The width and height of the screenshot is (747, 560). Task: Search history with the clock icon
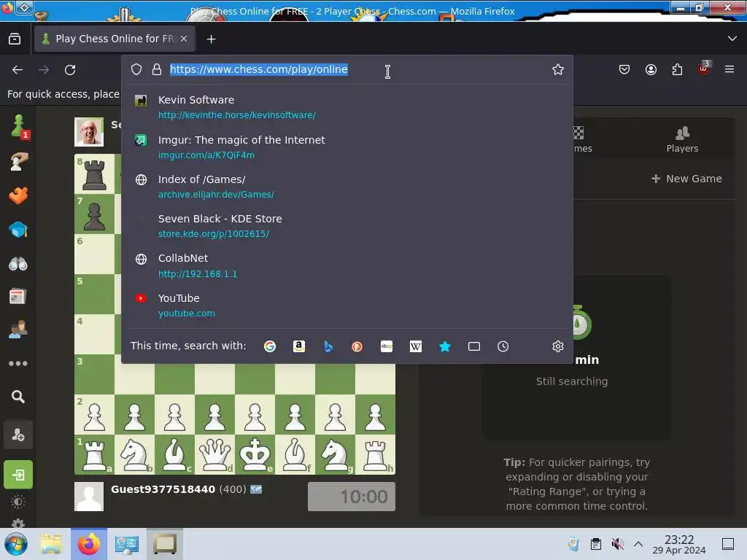pyautogui.click(x=503, y=346)
